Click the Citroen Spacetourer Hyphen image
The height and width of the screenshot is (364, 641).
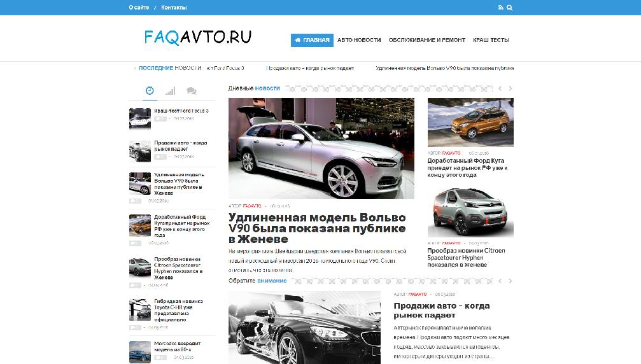coord(470,213)
